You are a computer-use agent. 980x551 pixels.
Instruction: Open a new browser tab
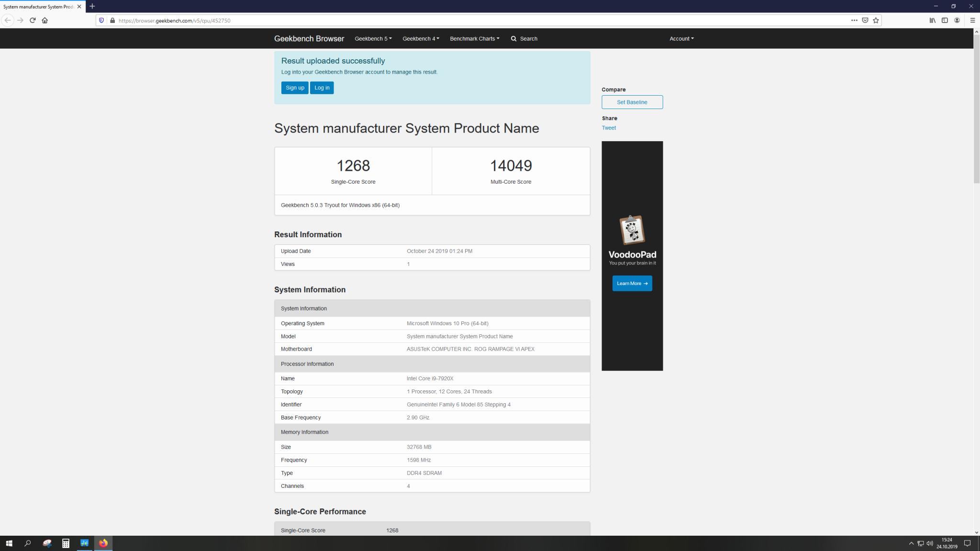92,6
